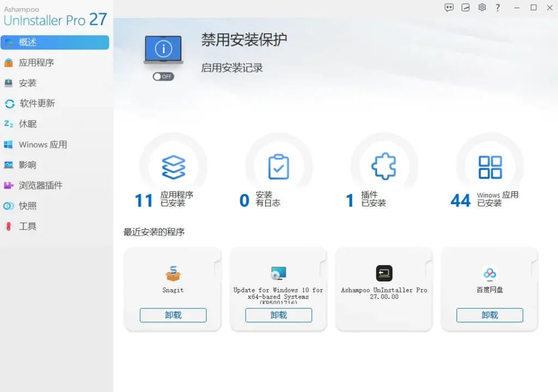
Task: Click the puzzle piece plugins icon
Action: 384,166
